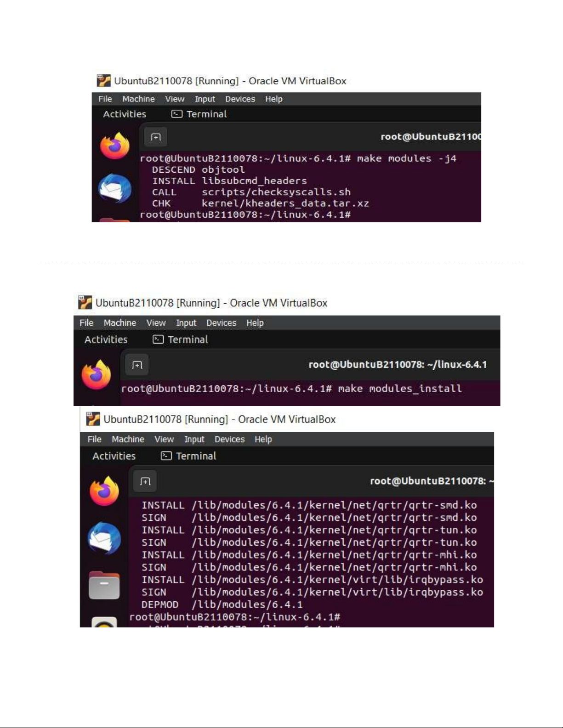Viewport: 563px width, 728px height.
Task: Launch Firefox beside the make modules_install terminal
Action: (97, 374)
